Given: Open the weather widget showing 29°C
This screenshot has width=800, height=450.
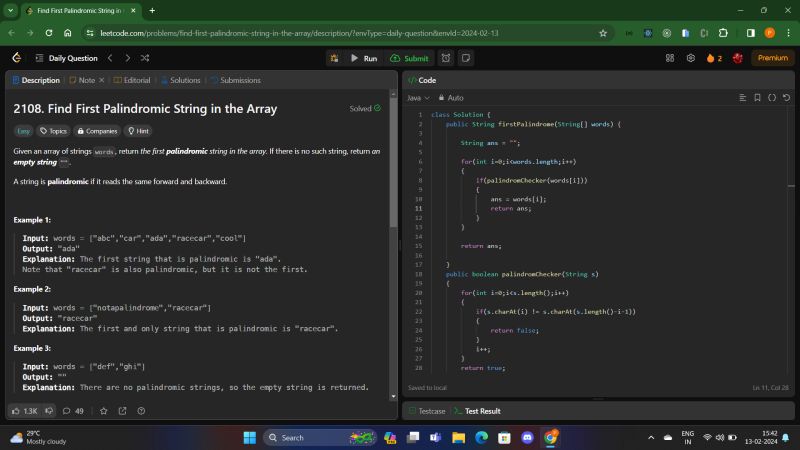Looking at the screenshot, I should click(38, 438).
